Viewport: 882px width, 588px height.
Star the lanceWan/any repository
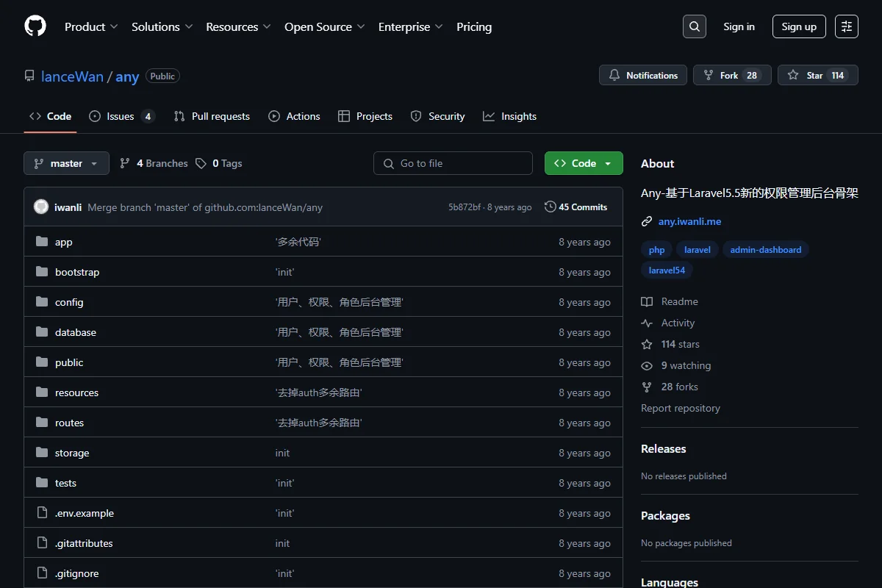click(818, 75)
